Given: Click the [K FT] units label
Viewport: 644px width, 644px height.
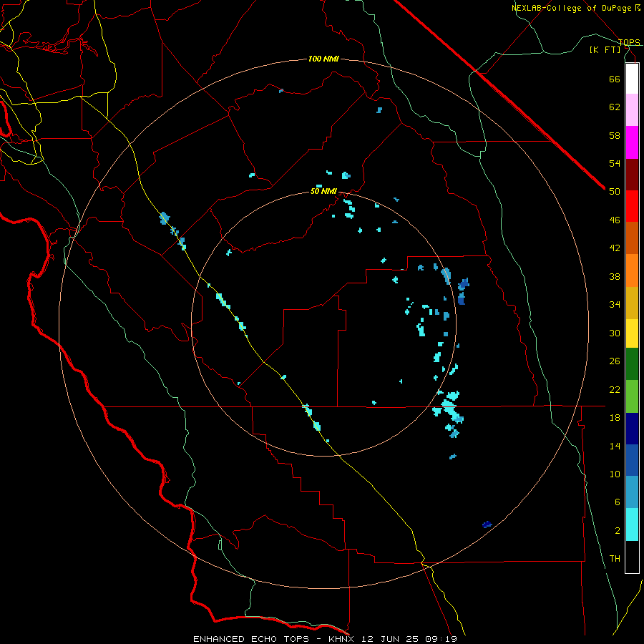Looking at the screenshot, I should 605,49.
